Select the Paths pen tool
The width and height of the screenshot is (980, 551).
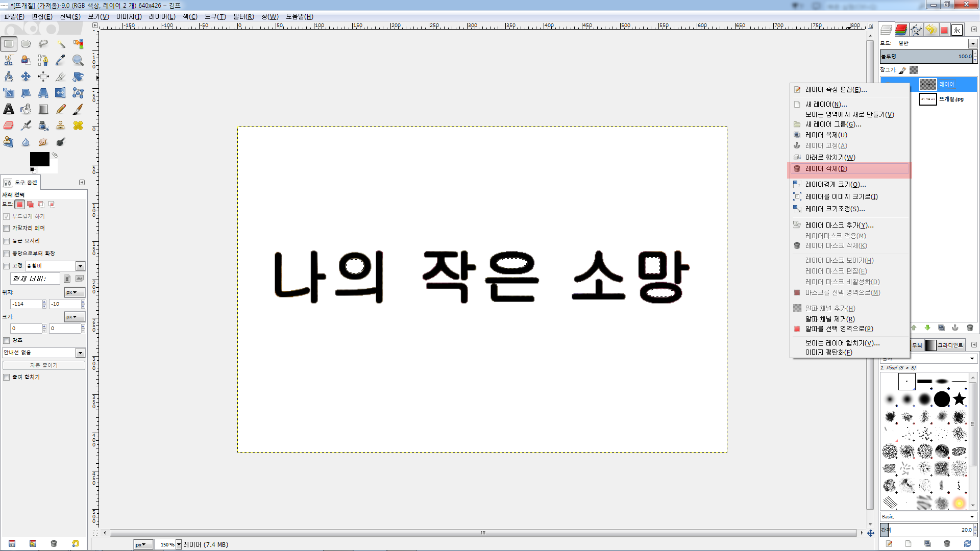(43, 60)
